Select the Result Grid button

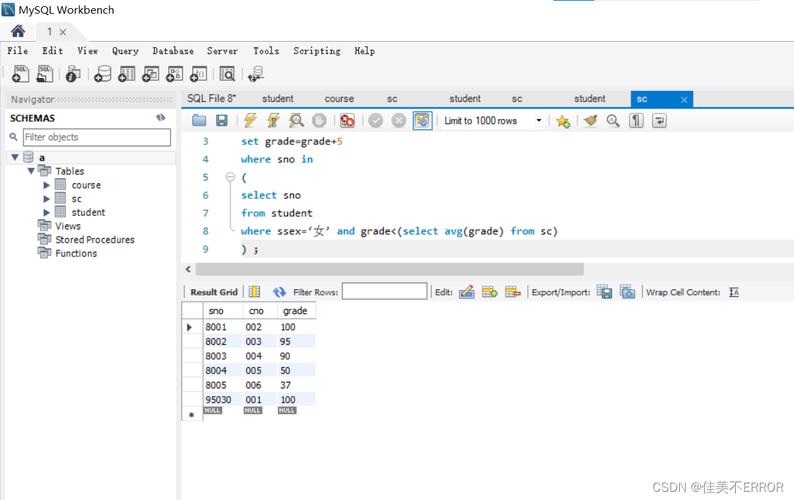coord(214,292)
